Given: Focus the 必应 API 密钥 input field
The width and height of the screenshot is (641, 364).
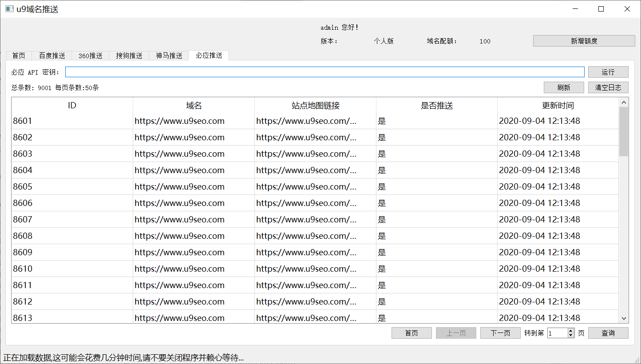Looking at the screenshot, I should 324,72.
